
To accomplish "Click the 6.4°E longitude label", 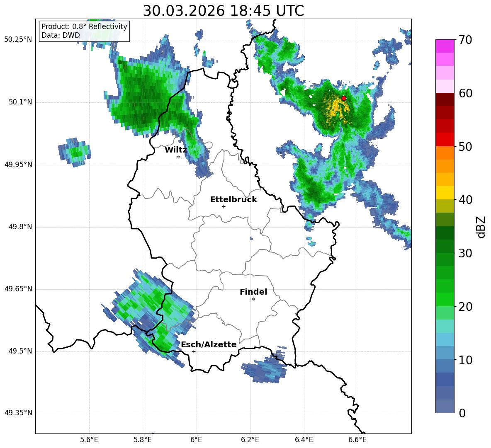I will [x=304, y=440].
